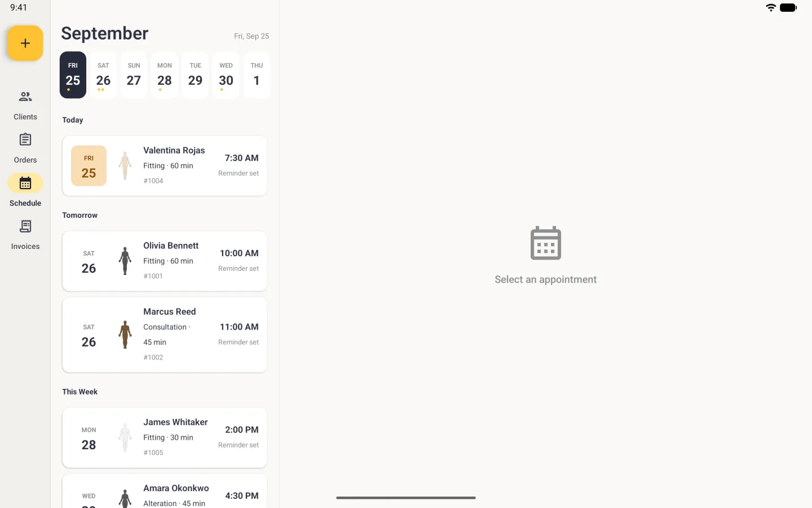Viewport: 812px width, 508px height.
Task: Open Olivia Bennett 10:00 AM appointment
Action: click(x=165, y=261)
